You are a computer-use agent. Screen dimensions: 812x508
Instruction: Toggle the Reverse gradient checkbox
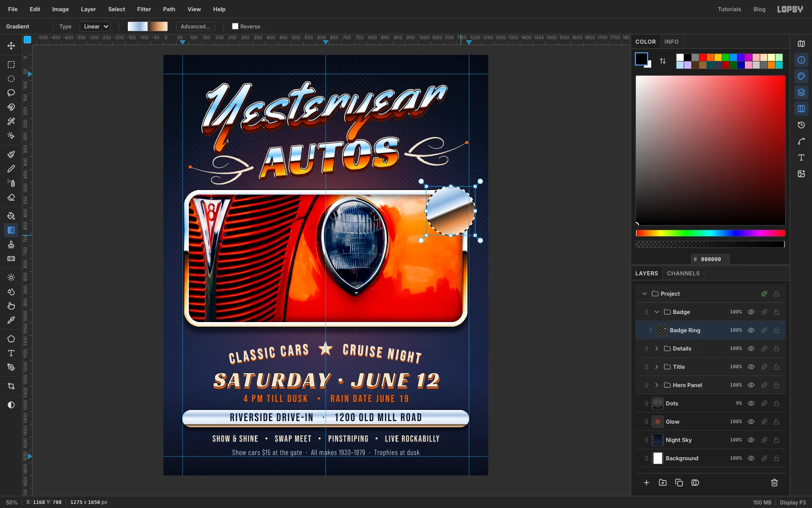[235, 26]
